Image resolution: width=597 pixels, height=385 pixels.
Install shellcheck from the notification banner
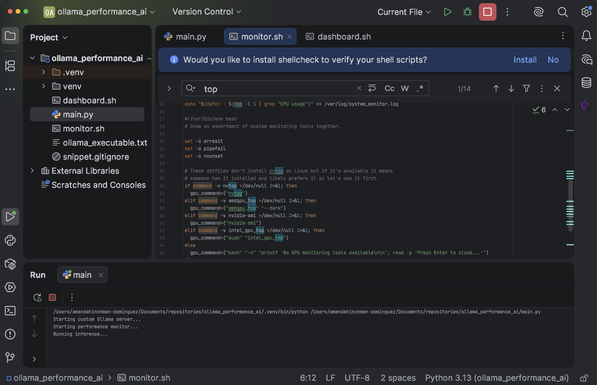[525, 60]
